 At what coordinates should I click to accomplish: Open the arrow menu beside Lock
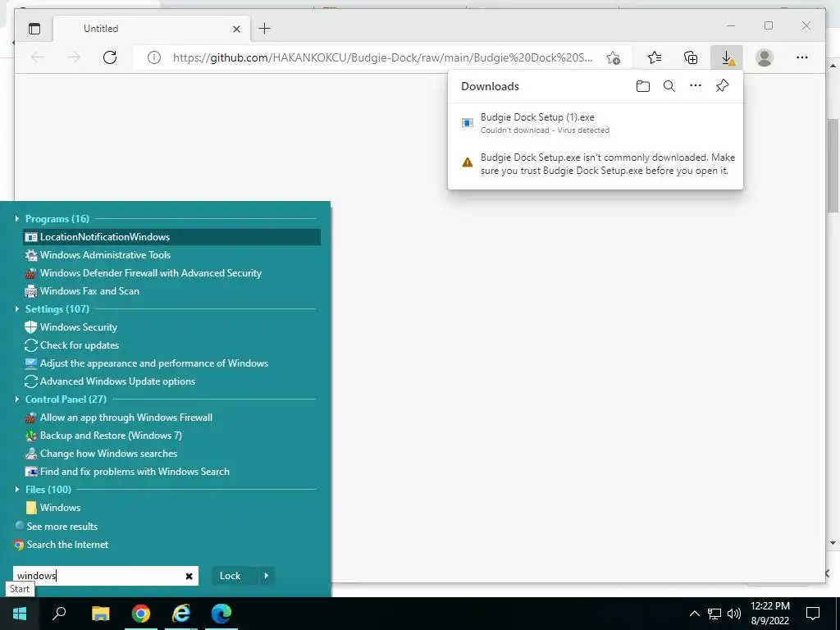267,576
